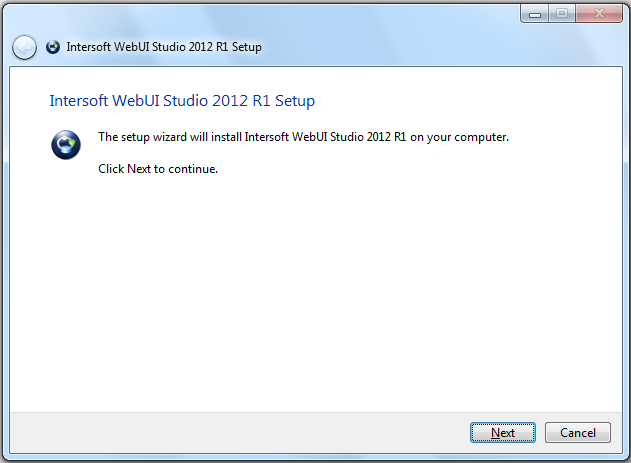Click the round back arrow button

click(x=24, y=47)
